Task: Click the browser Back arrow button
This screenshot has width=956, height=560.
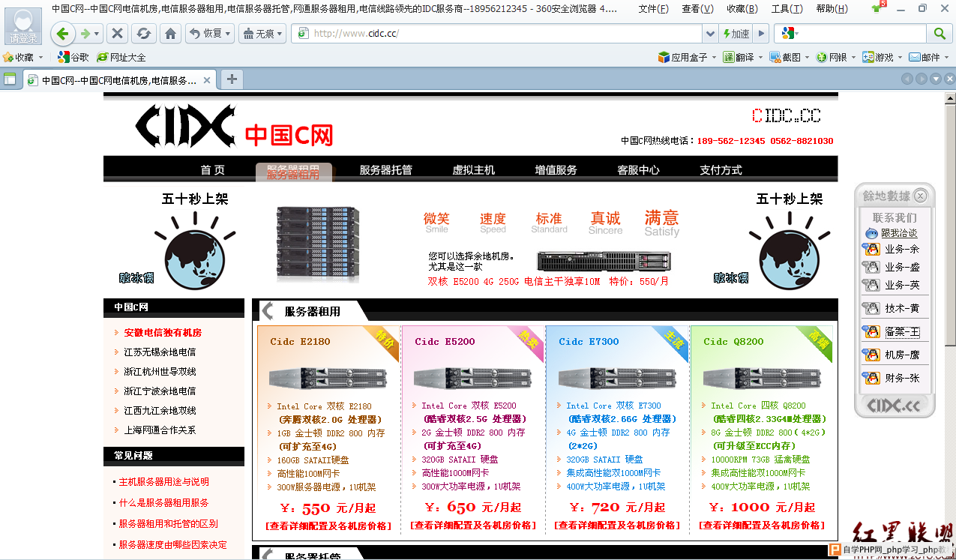Action: point(62,34)
